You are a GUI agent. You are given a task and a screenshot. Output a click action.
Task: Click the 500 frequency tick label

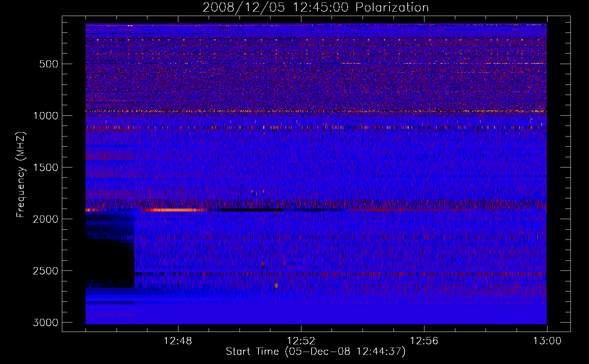(x=49, y=64)
